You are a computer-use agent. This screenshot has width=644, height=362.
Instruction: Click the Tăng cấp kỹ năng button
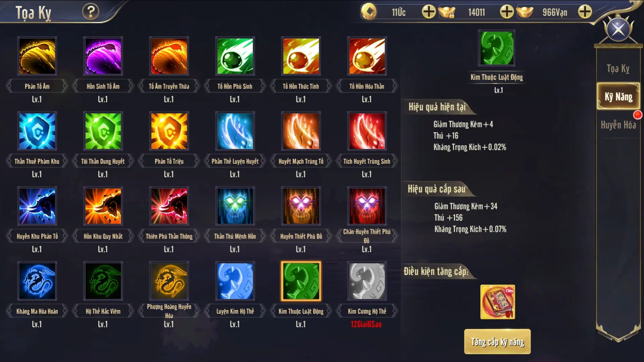[x=497, y=342]
